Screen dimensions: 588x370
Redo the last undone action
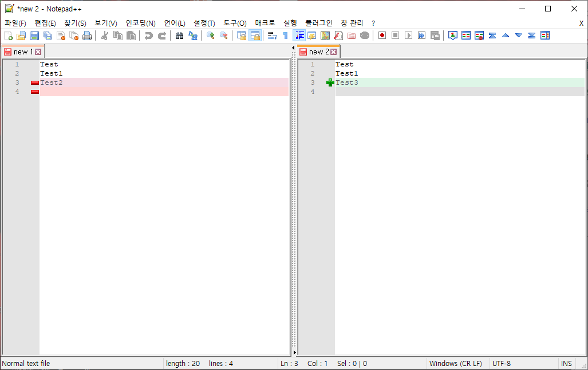(x=161, y=36)
